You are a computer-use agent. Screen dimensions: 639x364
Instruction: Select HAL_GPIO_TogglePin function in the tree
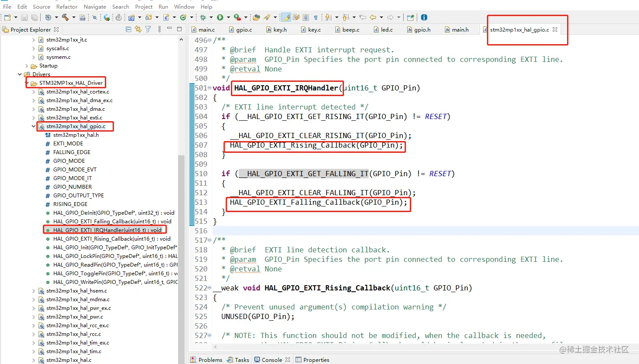click(112, 274)
